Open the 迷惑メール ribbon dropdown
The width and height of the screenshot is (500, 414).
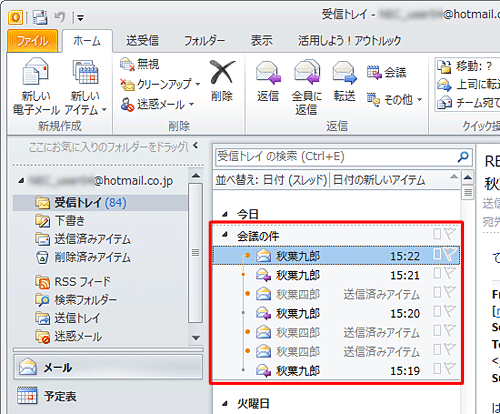point(157,105)
